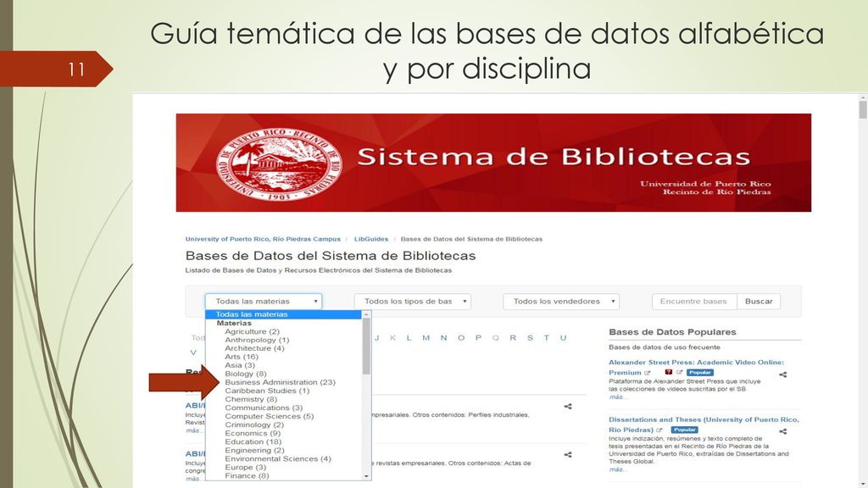
Task: Select Communications (3) subject
Action: pos(264,408)
